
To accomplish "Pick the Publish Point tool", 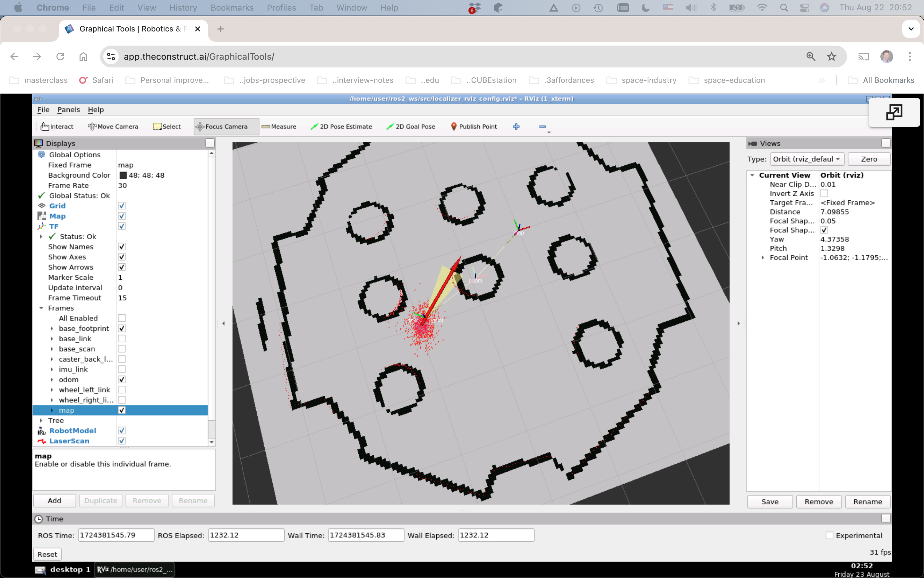I will [474, 127].
